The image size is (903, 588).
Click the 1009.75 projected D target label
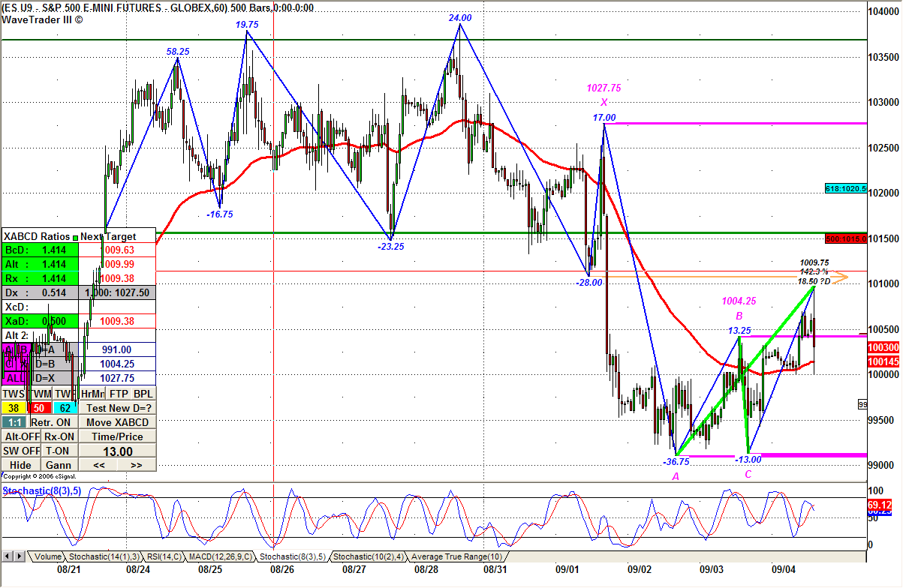tap(814, 262)
